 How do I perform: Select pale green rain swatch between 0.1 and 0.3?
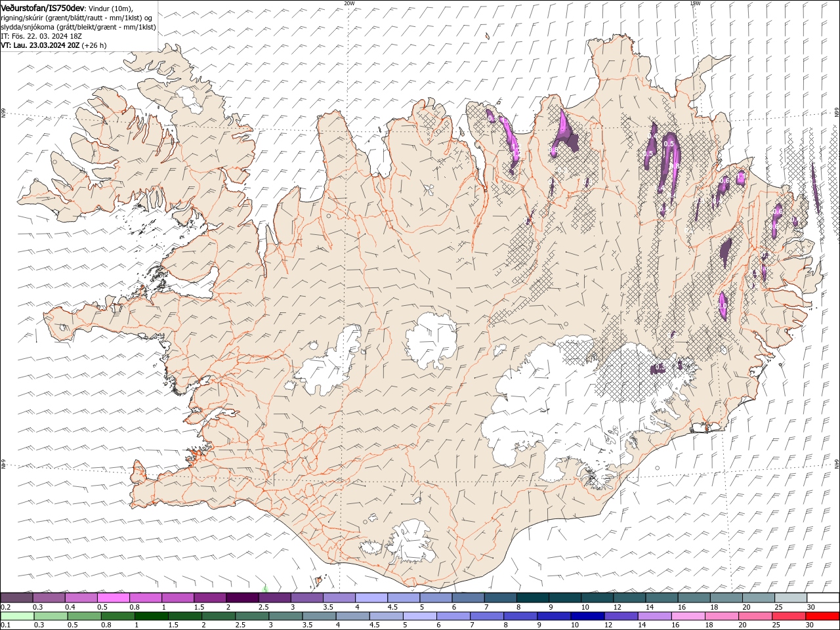tap(17, 616)
